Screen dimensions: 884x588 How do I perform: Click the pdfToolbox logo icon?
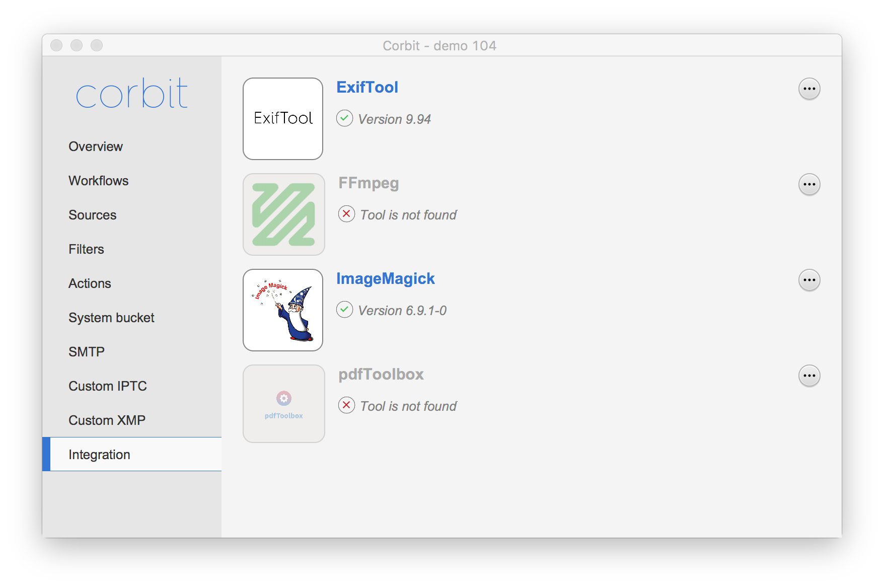point(284,404)
